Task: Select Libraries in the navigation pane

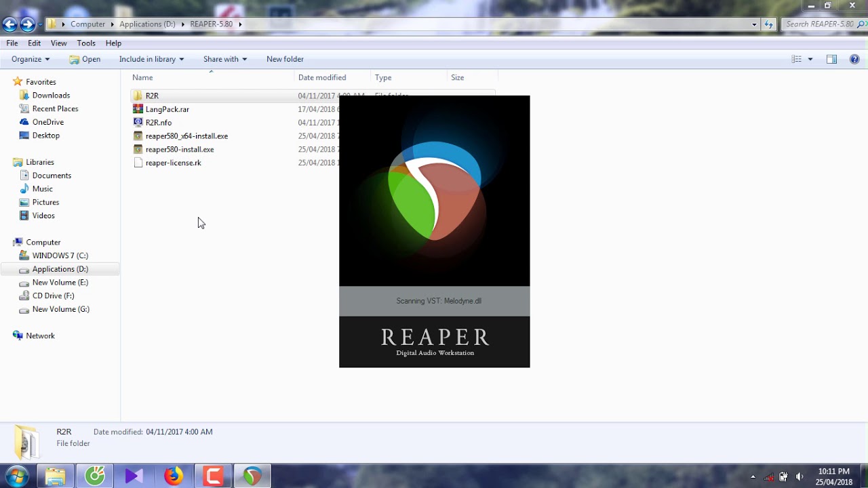Action: (x=40, y=162)
